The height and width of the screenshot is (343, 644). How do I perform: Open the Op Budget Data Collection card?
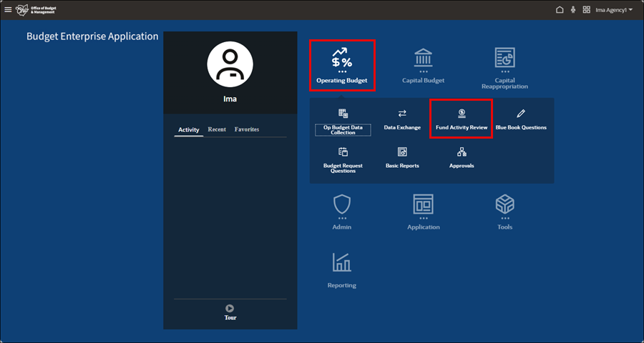(x=343, y=122)
